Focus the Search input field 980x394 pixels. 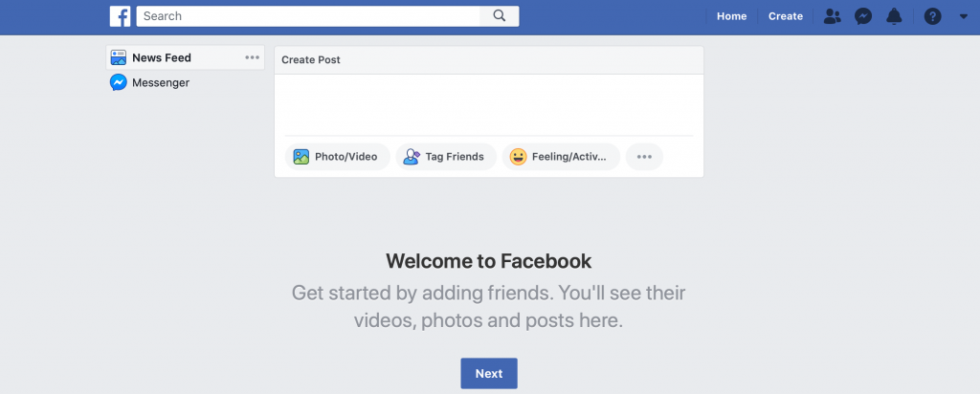tap(308, 16)
